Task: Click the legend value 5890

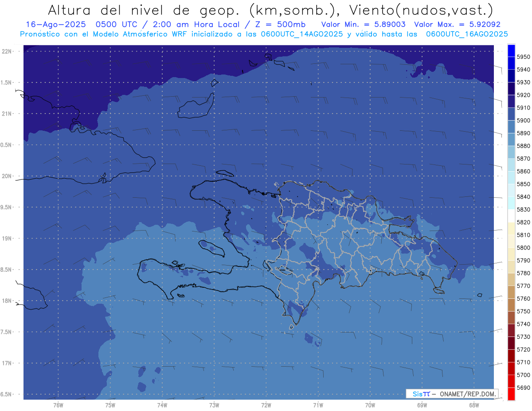Action: 523,133
